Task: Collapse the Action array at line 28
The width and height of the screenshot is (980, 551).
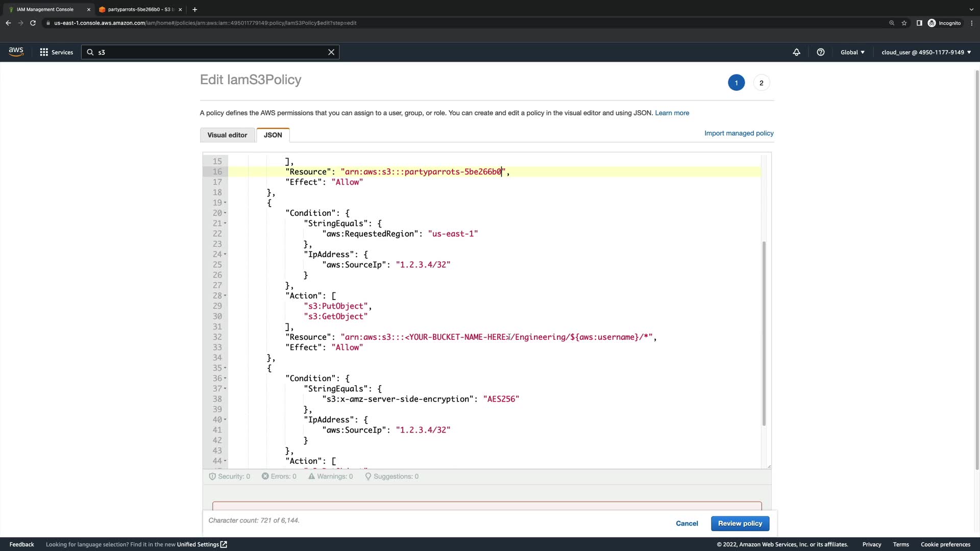Action: point(225,296)
